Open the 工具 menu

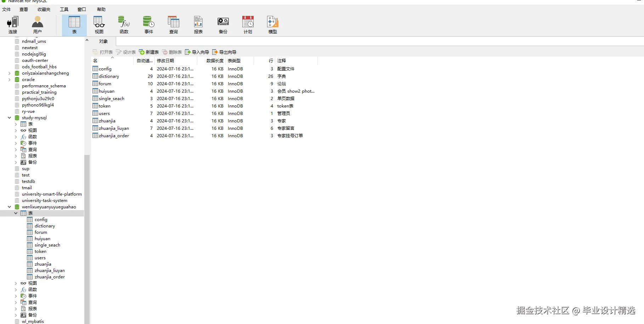tap(64, 10)
